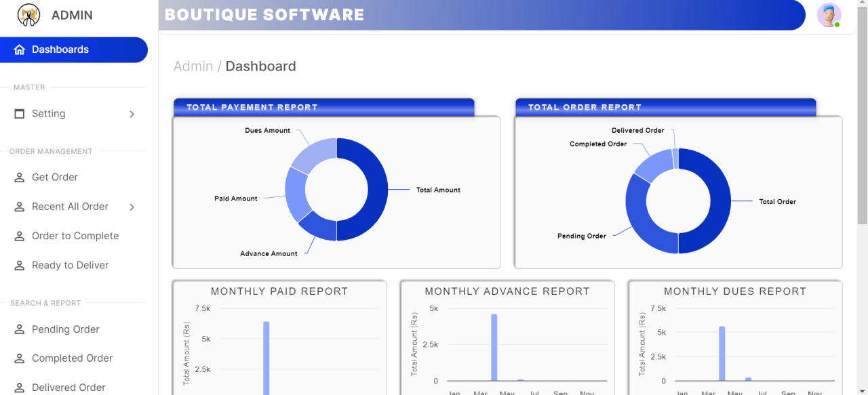Click the Completed Order icon
This screenshot has height=395, width=868.
point(20,358)
